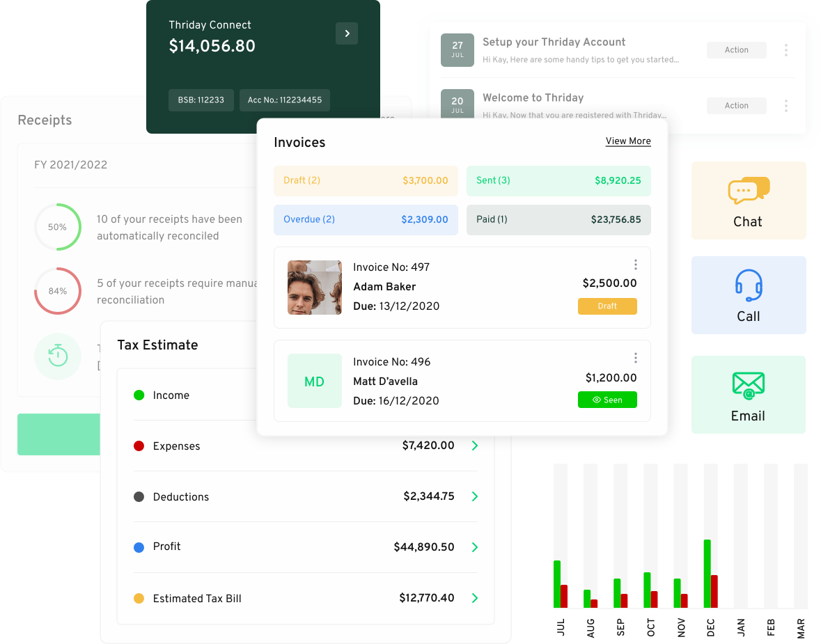
Task: Open kebab menu for Welcome to Thriday
Action: tap(786, 106)
